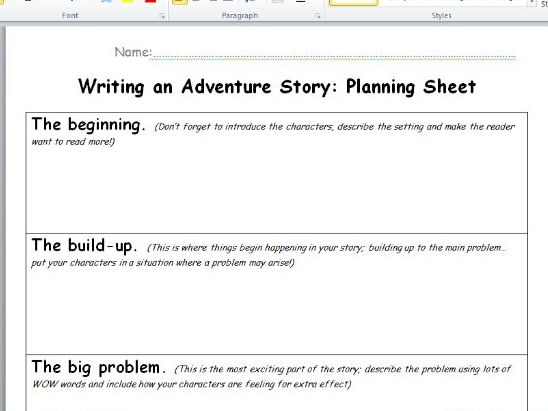Click the empty area of the build-up box

coord(276,310)
